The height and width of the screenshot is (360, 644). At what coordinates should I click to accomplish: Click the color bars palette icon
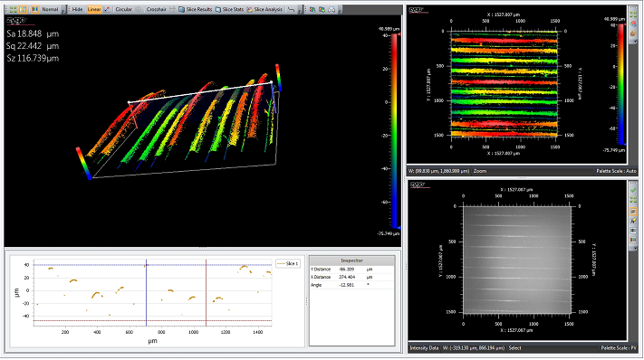pos(35,9)
